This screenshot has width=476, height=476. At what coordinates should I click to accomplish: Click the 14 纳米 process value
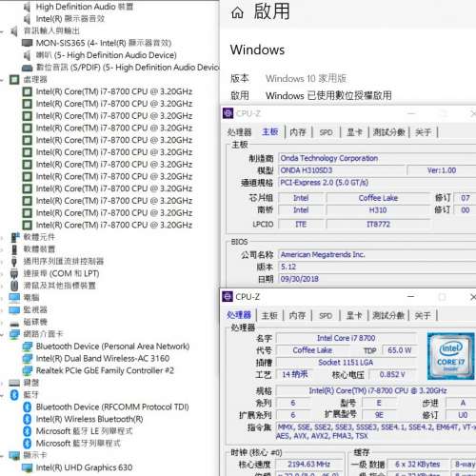tap(295, 374)
